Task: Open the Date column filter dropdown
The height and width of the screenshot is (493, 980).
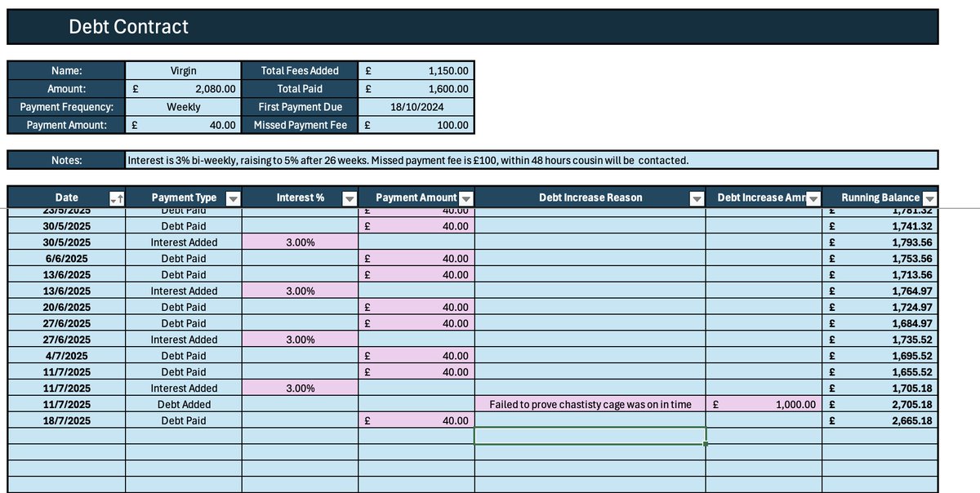Action: pos(116,198)
